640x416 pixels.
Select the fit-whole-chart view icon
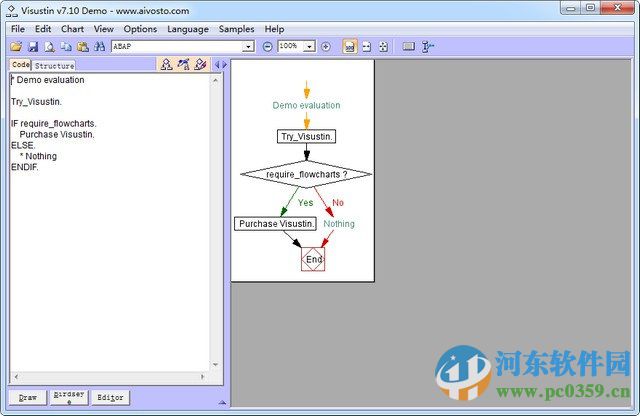coord(383,47)
